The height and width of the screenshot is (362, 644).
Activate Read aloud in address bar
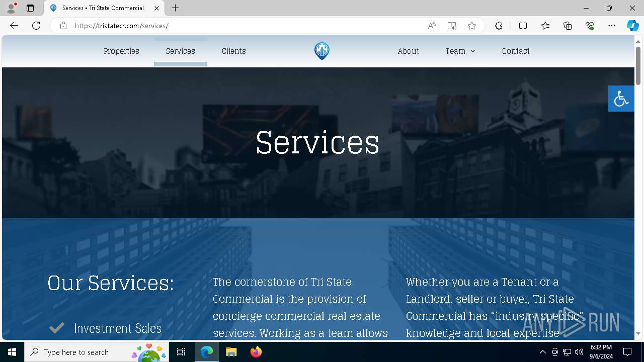pyautogui.click(x=432, y=26)
